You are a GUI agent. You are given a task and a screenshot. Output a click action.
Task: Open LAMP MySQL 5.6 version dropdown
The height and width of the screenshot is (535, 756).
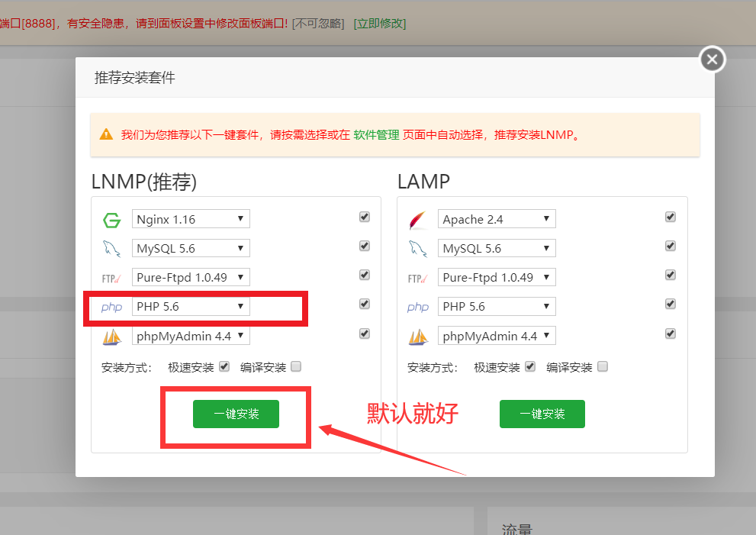[497, 248]
